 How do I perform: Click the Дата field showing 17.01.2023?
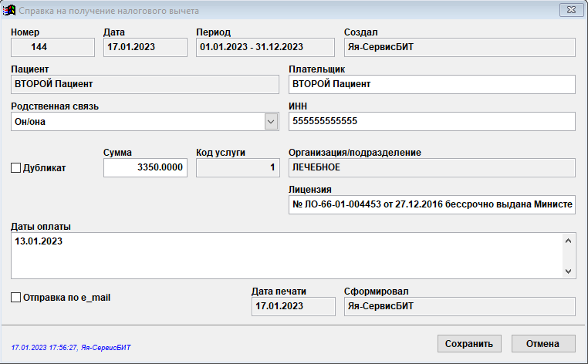(145, 47)
